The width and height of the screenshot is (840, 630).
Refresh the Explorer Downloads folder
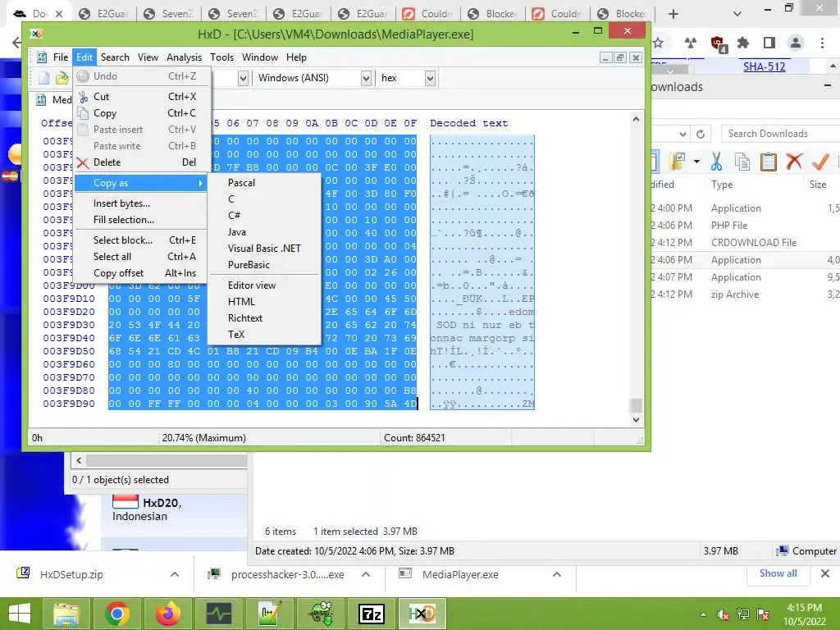coord(701,134)
